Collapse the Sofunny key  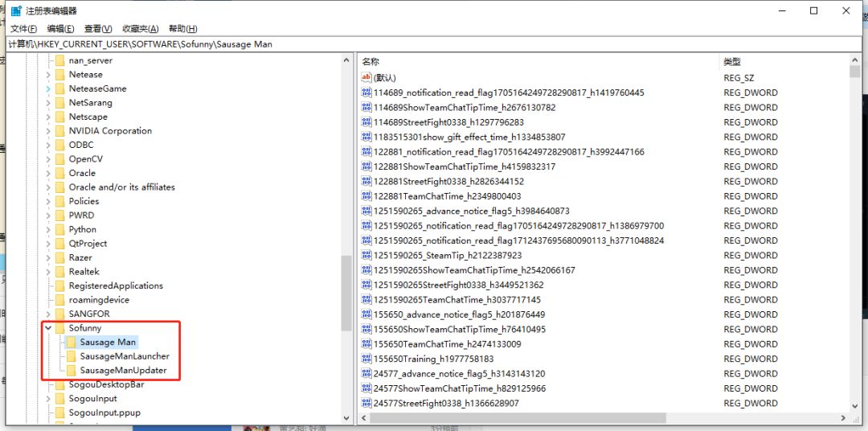point(48,328)
